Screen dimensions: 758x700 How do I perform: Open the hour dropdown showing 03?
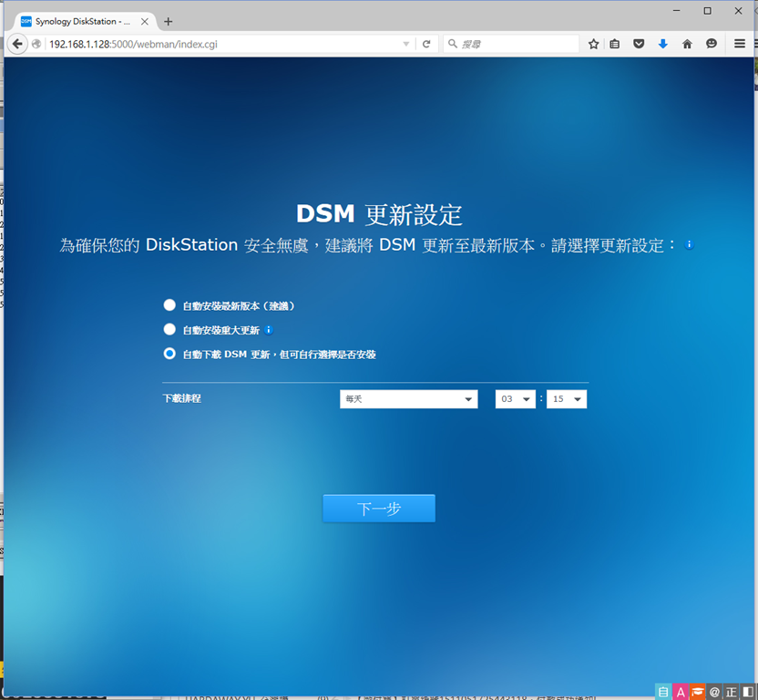(x=516, y=399)
